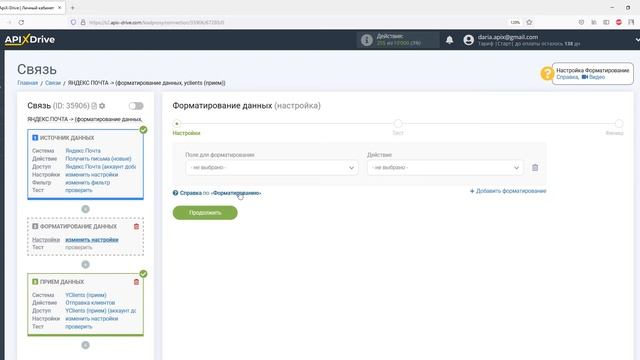Click the site lock icon
The width and height of the screenshot is (640, 360).
[x=83, y=22]
